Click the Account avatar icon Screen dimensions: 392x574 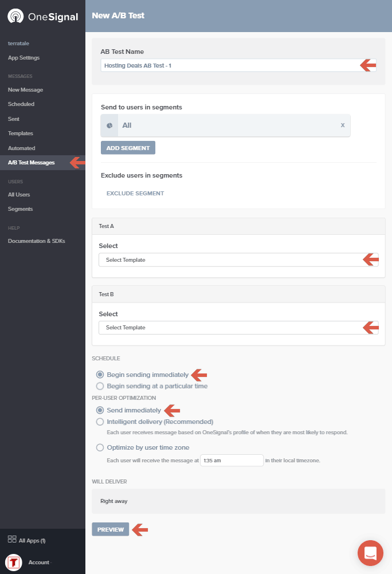(x=14, y=563)
